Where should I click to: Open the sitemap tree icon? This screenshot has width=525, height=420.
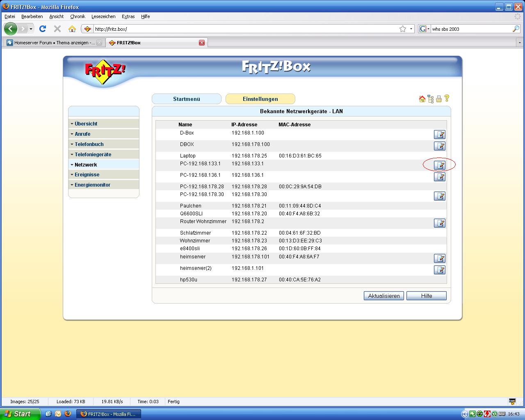pyautogui.click(x=430, y=99)
